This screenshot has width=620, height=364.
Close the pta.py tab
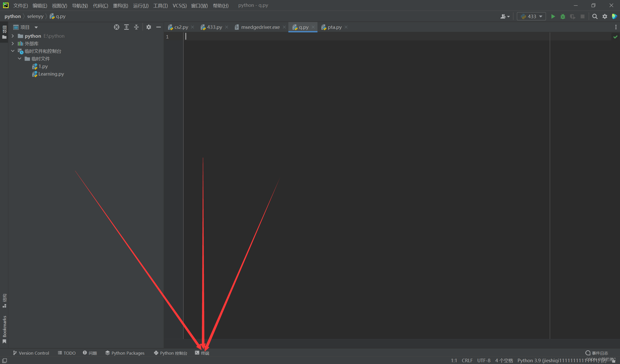click(x=346, y=27)
